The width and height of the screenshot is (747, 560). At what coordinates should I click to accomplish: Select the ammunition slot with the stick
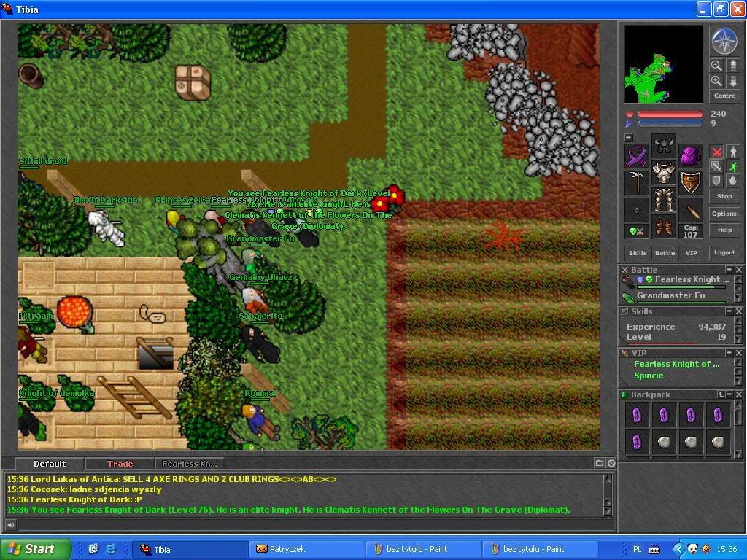pos(691,209)
